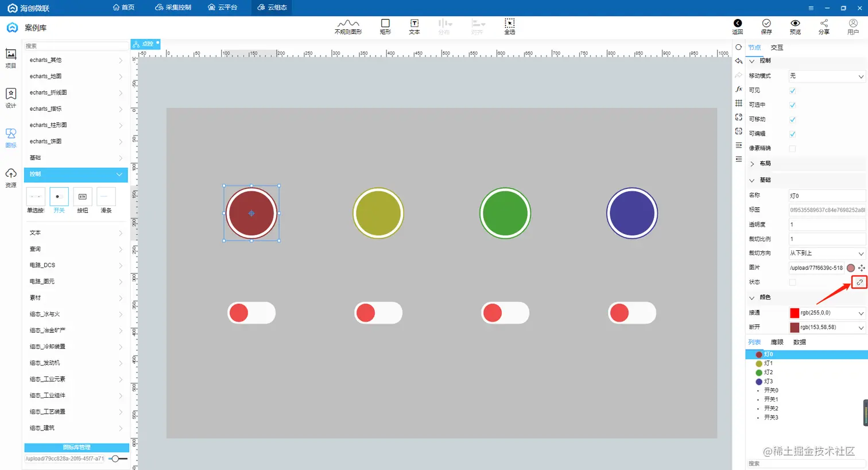The height and width of the screenshot is (470, 868).
Task: Click the fx function icon
Action: tap(739, 89)
